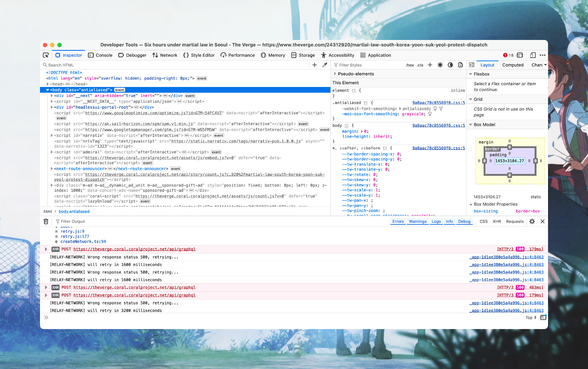The height and width of the screenshot is (369, 588).
Task: Switch to the Inspector panel
Action: pos(69,55)
